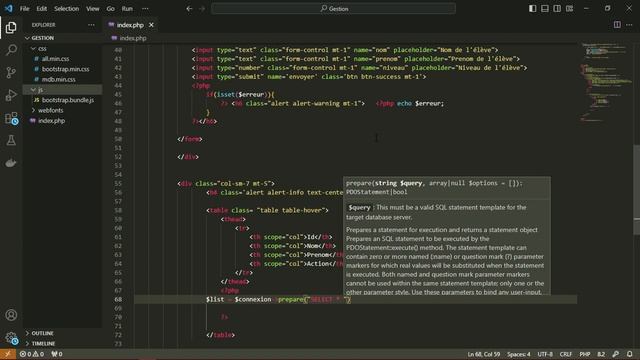Screen dimensions: 640x360
Task: Open bootstrap.min.css in the explorer
Action: point(65,69)
